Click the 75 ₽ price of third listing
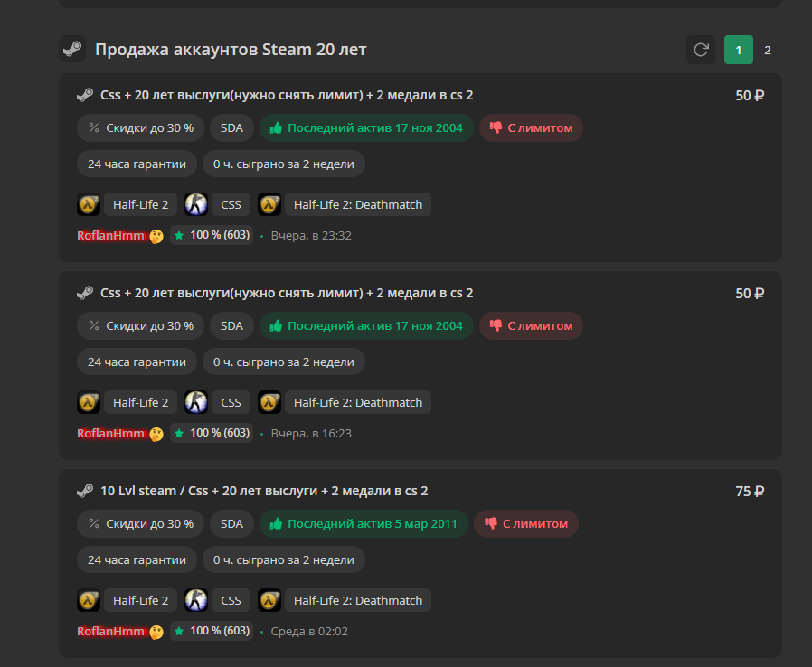 click(750, 491)
